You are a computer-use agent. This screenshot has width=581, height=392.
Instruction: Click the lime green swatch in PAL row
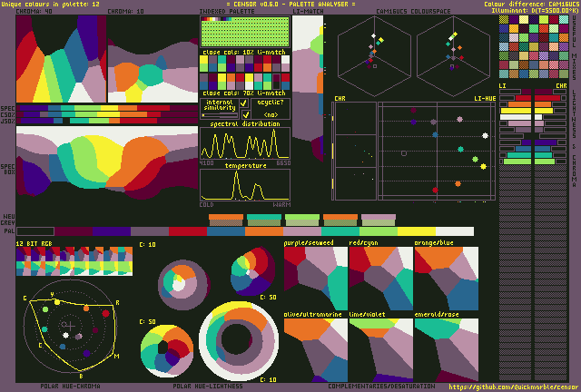379,231
